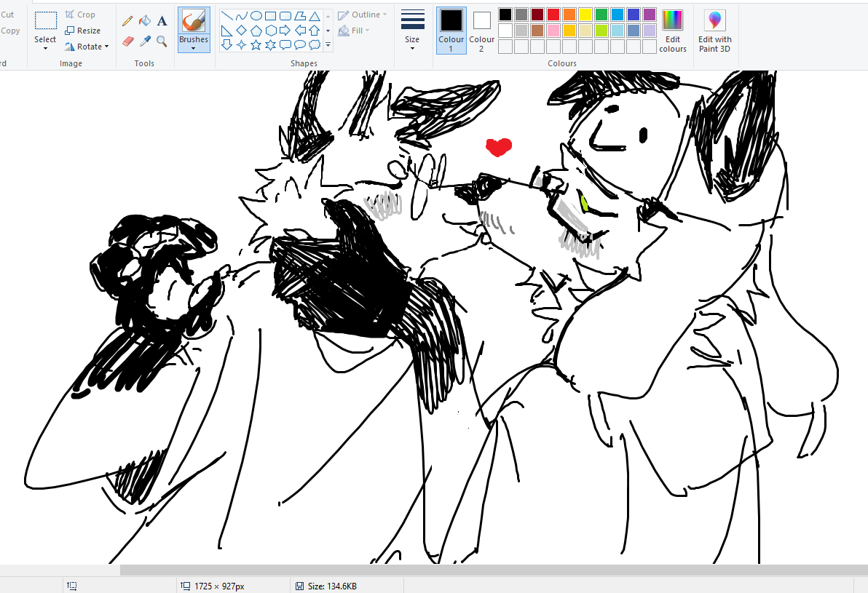Image resolution: width=868 pixels, height=593 pixels.
Task: Pick the yellow colour swatch
Action: (585, 15)
